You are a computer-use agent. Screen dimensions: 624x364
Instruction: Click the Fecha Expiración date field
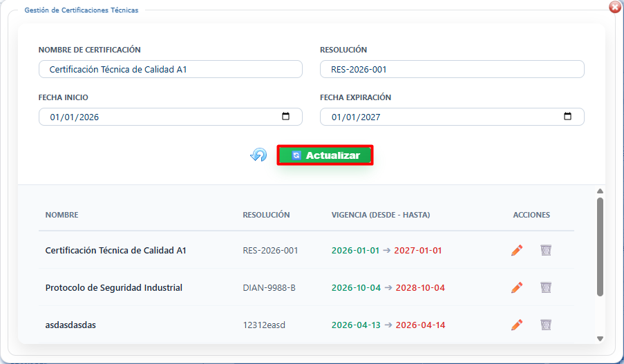[441, 117]
